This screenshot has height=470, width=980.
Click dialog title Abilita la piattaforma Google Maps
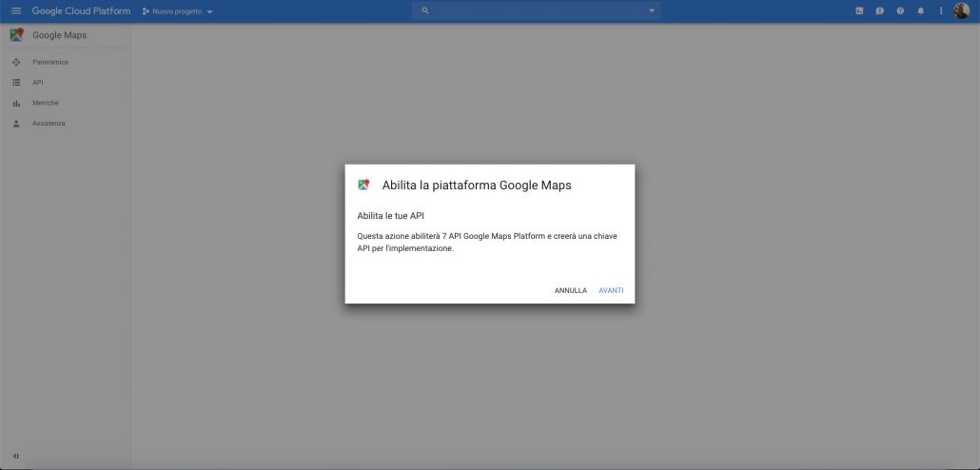click(x=477, y=186)
